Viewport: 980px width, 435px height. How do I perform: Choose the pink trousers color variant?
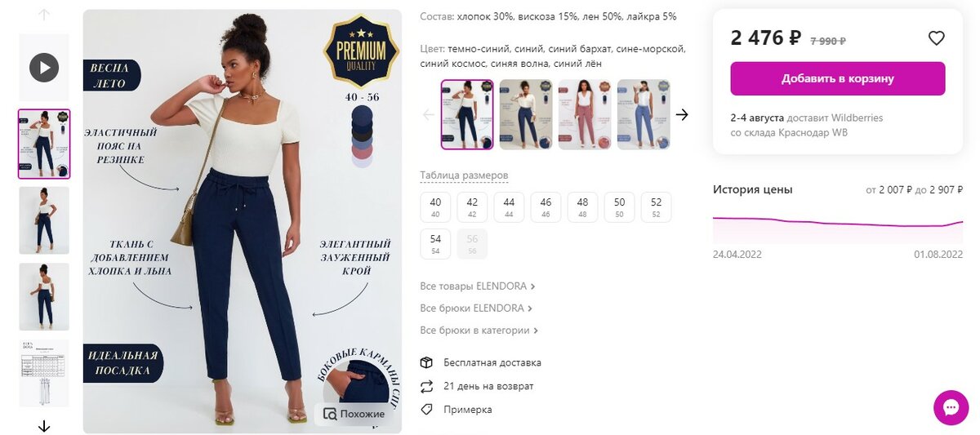click(585, 114)
